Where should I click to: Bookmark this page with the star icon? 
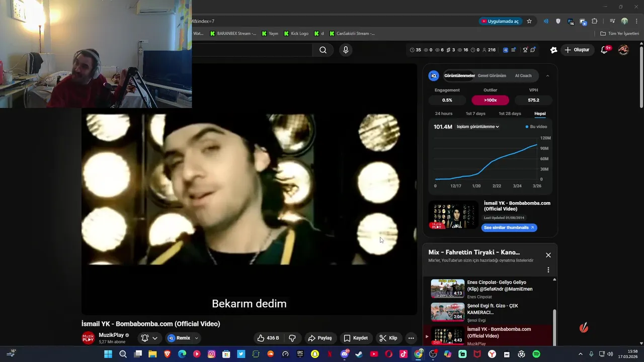click(529, 21)
